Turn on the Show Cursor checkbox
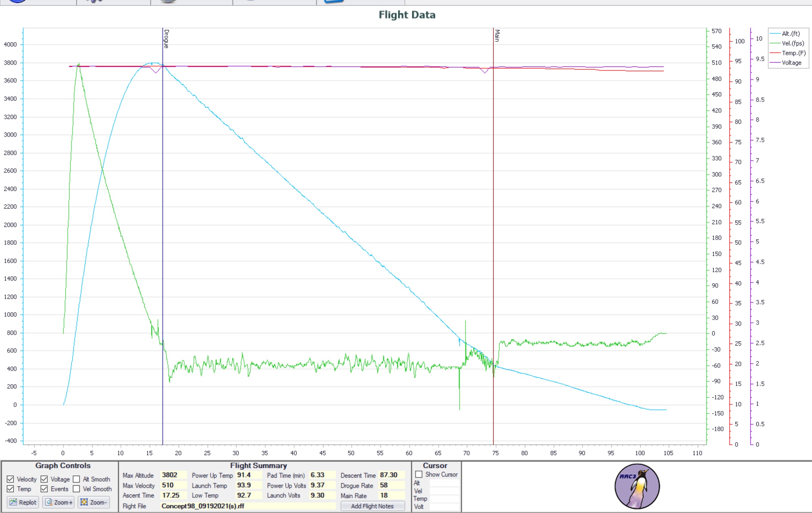This screenshot has width=812, height=513. [x=419, y=474]
